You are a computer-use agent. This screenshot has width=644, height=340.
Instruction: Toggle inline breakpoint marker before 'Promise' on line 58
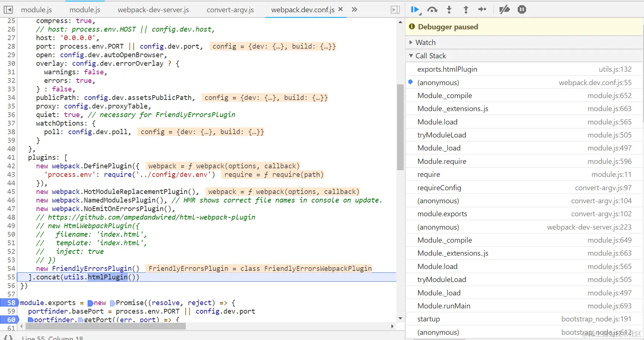[113, 303]
